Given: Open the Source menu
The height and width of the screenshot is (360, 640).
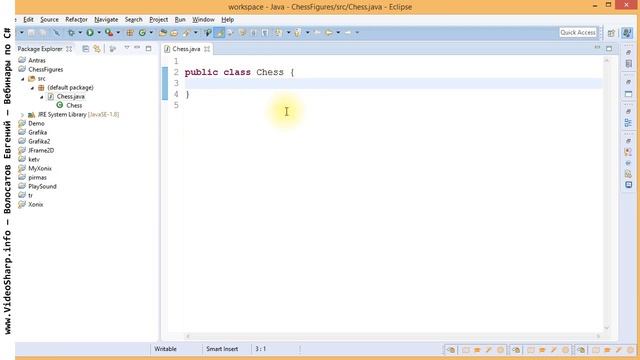Looking at the screenshot, I should tap(49, 20).
